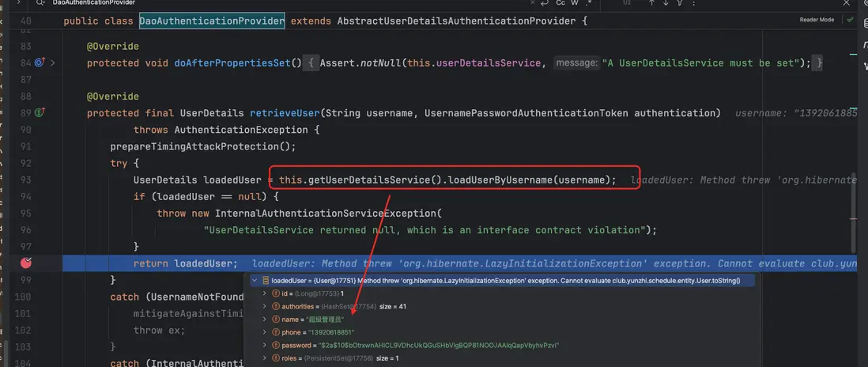Click the roles size = 1 value
This screenshot has width=868, height=367.
pos(387,358)
